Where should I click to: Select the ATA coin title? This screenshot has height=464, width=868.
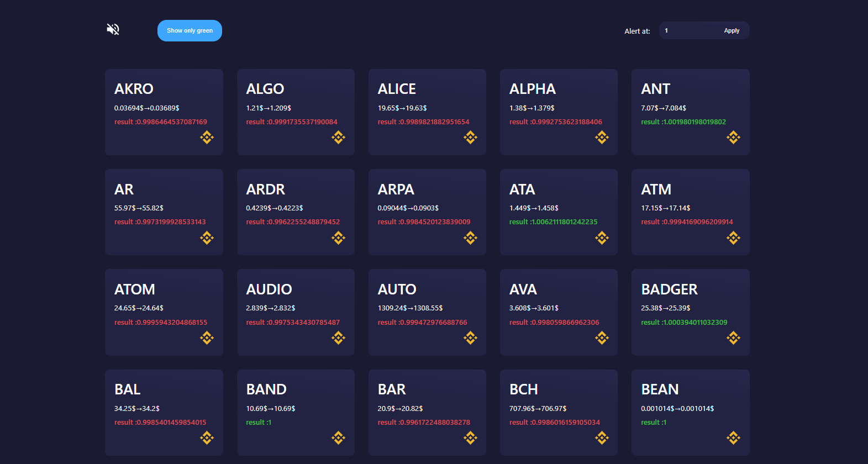coord(522,189)
